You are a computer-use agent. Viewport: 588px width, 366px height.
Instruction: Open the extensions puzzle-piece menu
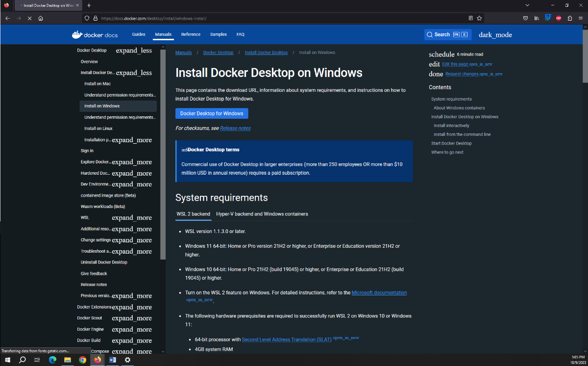coord(569,18)
